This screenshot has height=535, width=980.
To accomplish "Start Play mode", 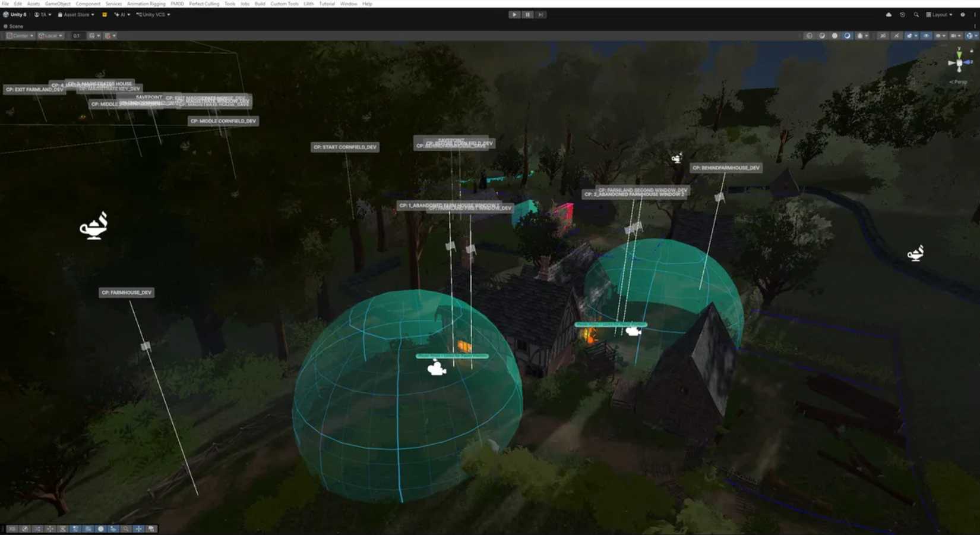I will coord(514,14).
